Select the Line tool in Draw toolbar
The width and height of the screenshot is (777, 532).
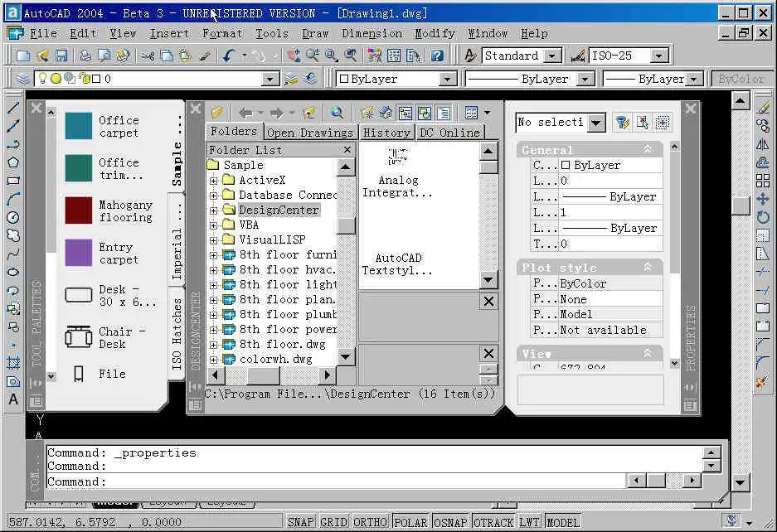point(13,109)
